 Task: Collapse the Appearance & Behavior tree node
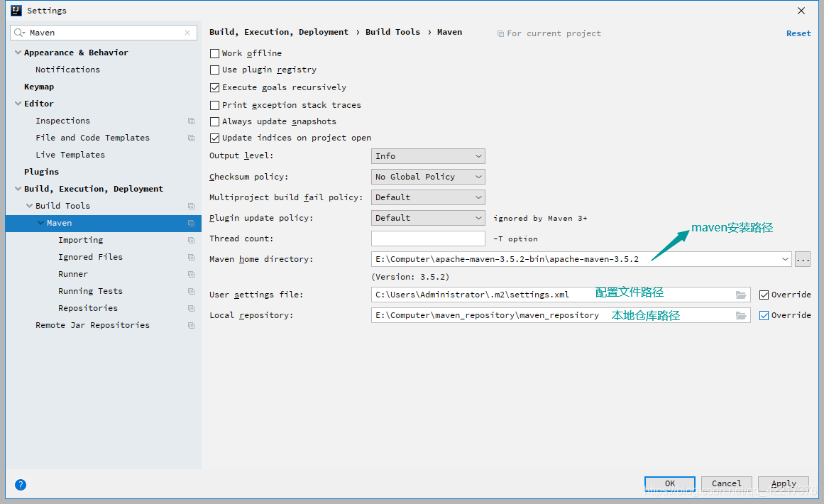18,53
